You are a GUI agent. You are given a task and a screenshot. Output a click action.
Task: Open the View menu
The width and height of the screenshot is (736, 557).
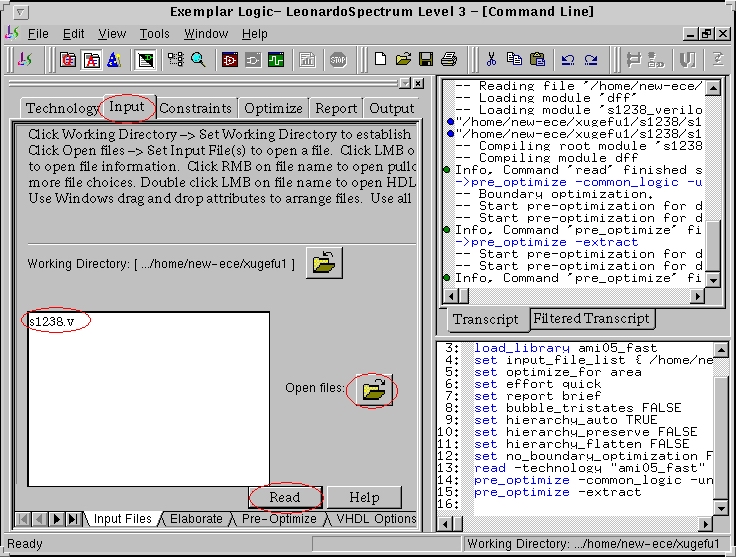pyautogui.click(x=112, y=34)
